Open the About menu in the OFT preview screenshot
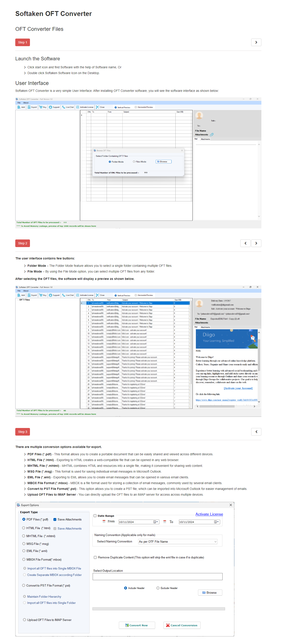The width and height of the screenshot is (282, 644). pyautogui.click(x=26, y=291)
